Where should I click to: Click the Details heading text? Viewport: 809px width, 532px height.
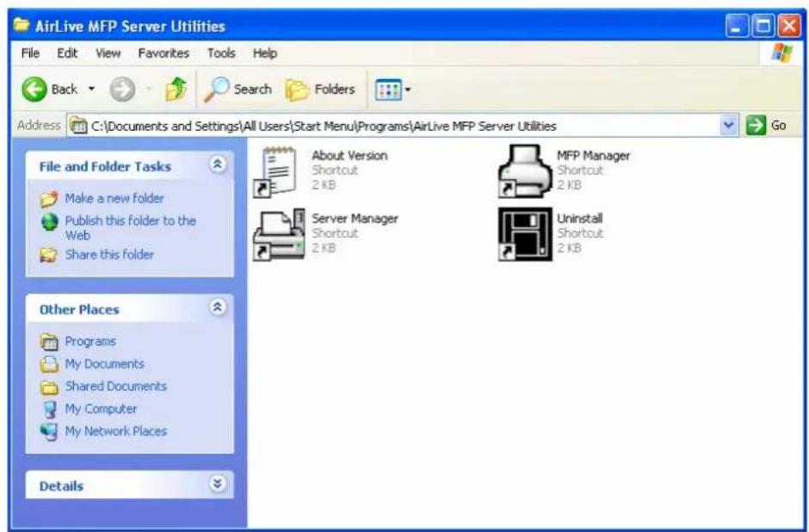pyautogui.click(x=61, y=486)
